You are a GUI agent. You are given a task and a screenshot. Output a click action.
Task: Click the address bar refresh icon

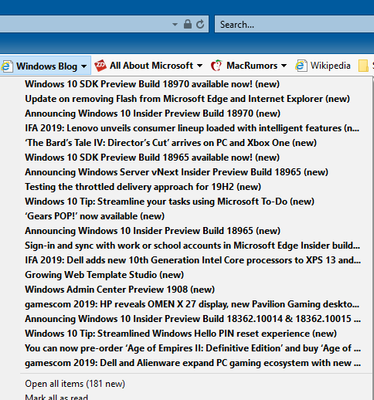click(x=200, y=24)
